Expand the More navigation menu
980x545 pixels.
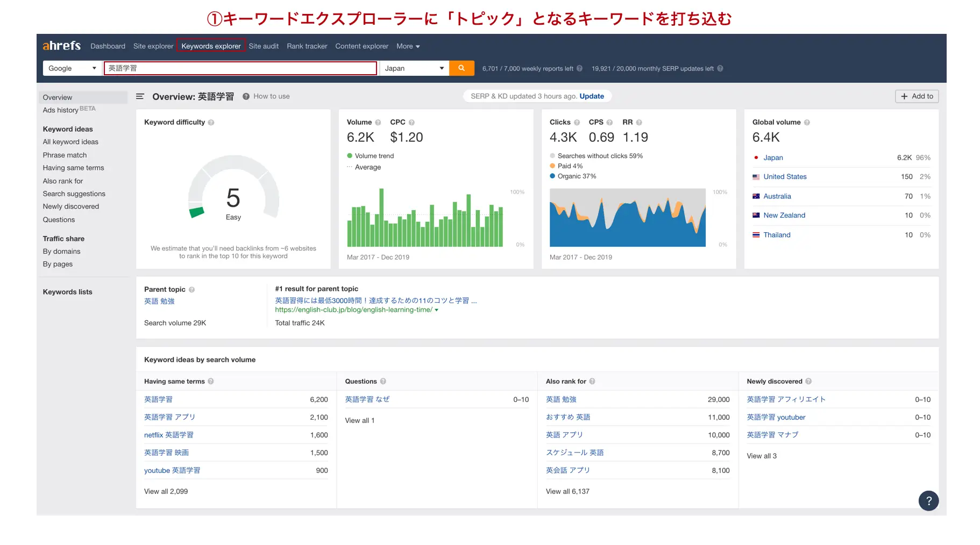[x=408, y=46]
